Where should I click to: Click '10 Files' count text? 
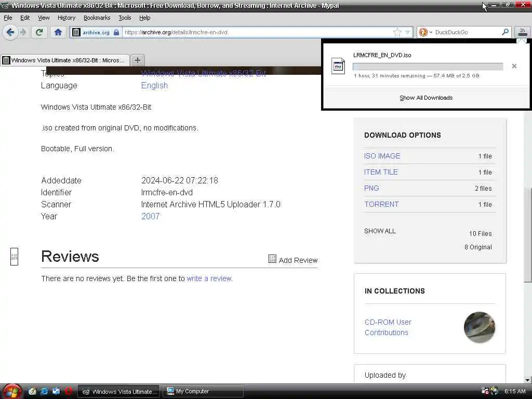[480, 233]
